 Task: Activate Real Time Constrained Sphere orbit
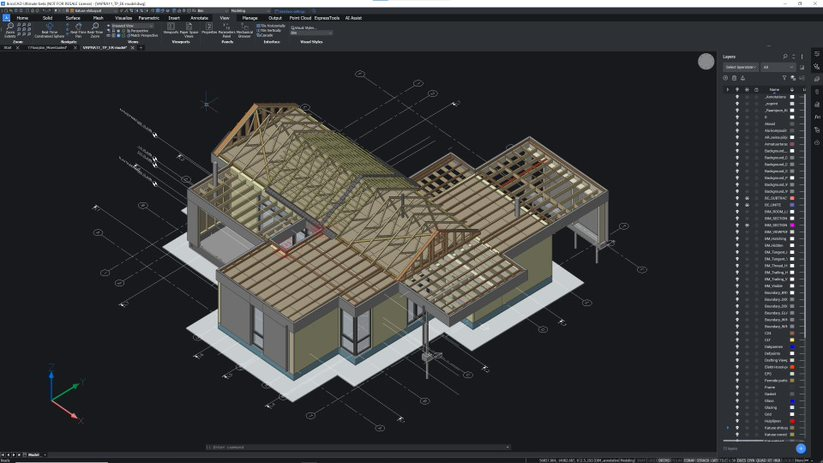point(49,30)
